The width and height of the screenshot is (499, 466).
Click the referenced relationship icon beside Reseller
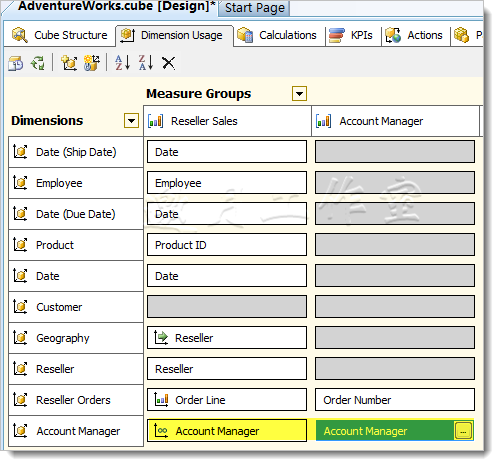click(x=161, y=337)
